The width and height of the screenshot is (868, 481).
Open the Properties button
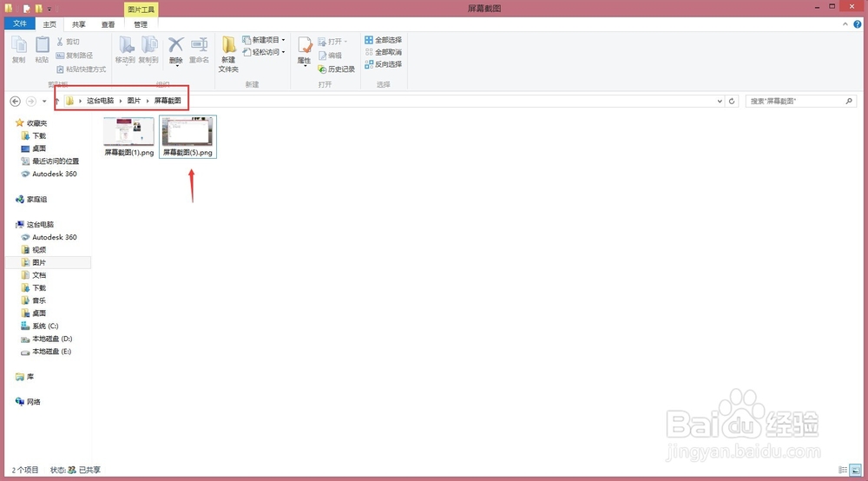pyautogui.click(x=304, y=51)
